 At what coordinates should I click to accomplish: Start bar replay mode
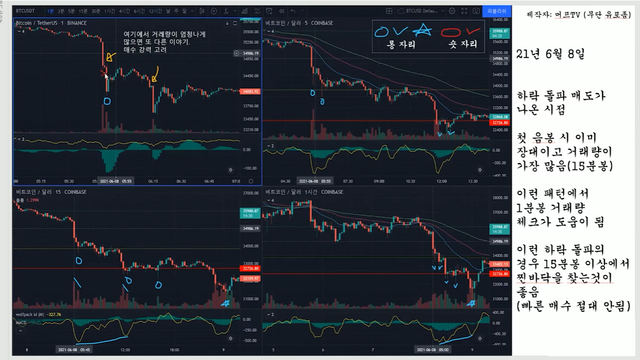(x=281, y=11)
